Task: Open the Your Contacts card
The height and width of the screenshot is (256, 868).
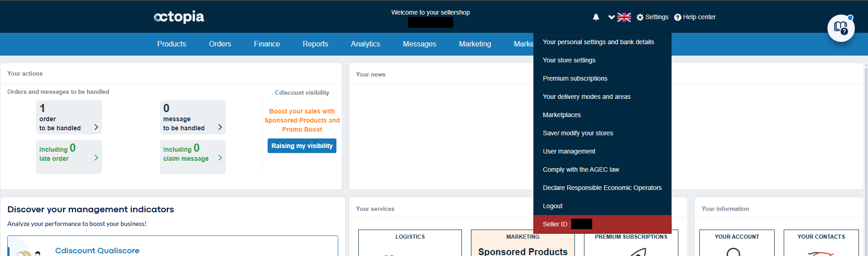Action: tap(821, 243)
